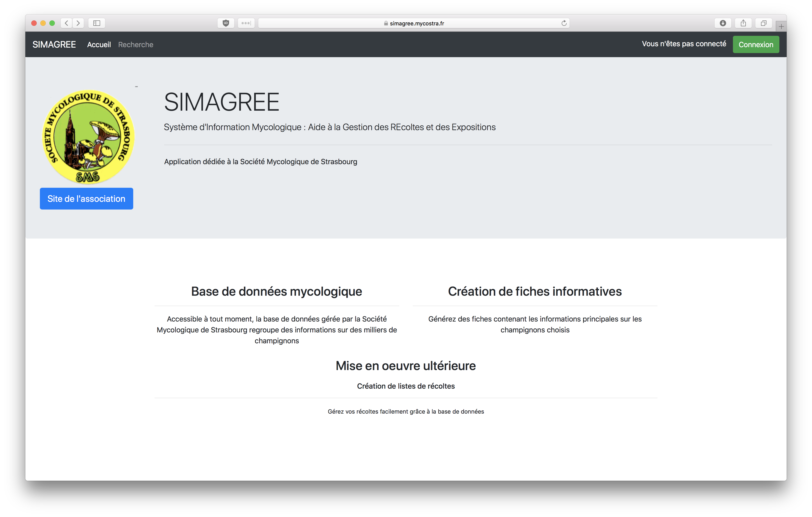
Task: Click the reload page icon
Action: (x=564, y=23)
